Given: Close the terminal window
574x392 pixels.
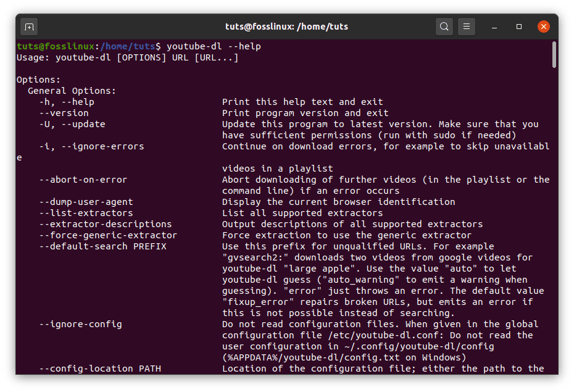Looking at the screenshot, I should pyautogui.click(x=544, y=27).
